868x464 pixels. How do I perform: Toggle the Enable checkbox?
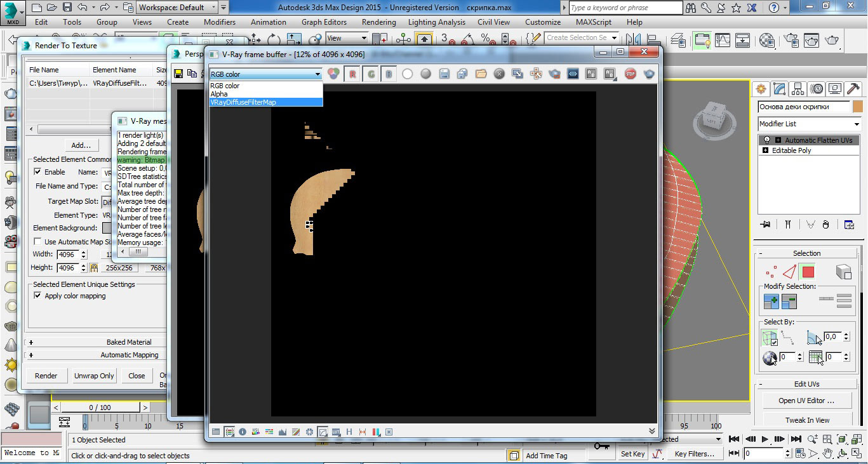click(38, 172)
